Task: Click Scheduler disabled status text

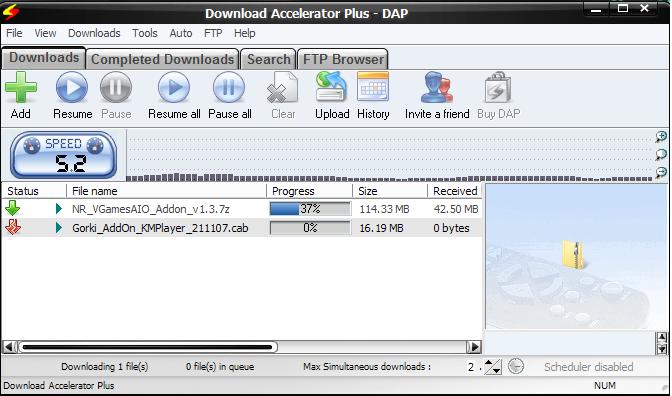Action: pos(588,367)
